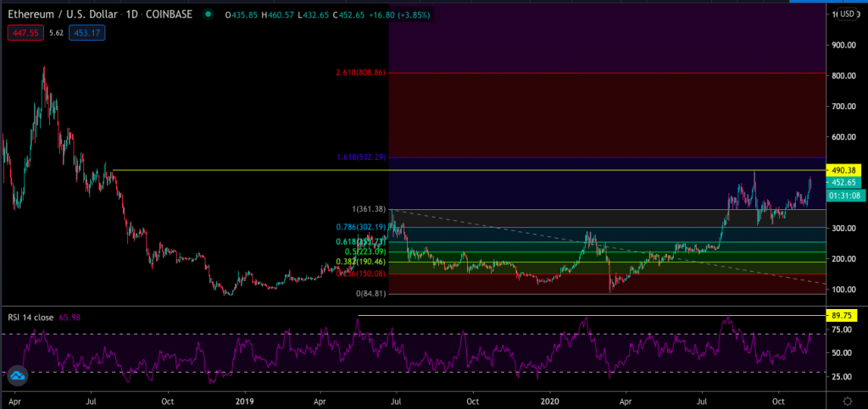Click the 01:31:08 bar countdown label
This screenshot has width=868, height=409.
tap(844, 195)
